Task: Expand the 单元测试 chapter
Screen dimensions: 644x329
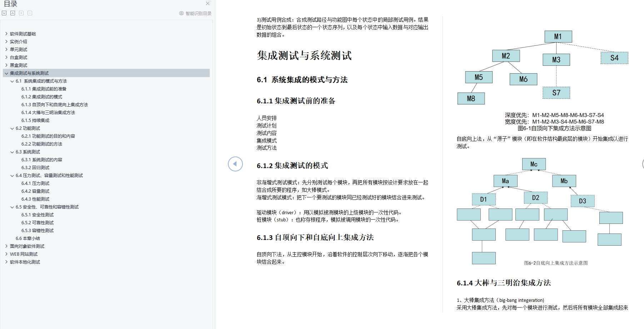Action: click(x=6, y=49)
